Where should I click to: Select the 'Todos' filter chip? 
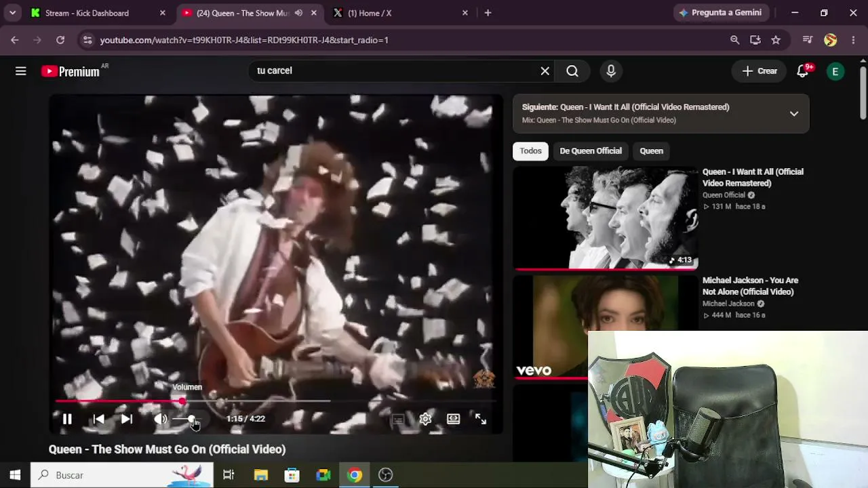(x=530, y=151)
